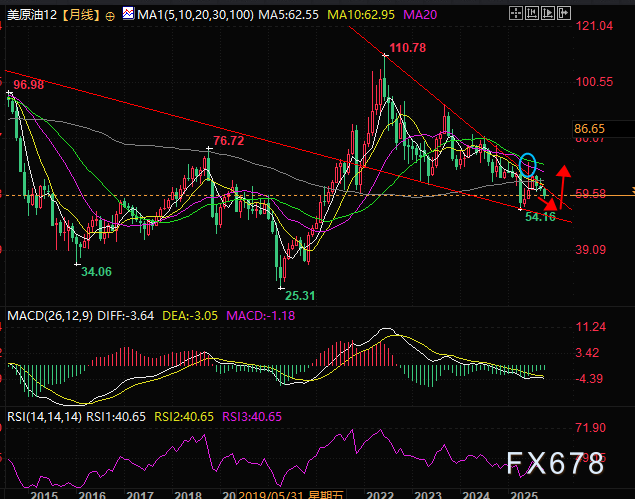
Task: Click the circled plus icon beside 月线
Action: 110,17
